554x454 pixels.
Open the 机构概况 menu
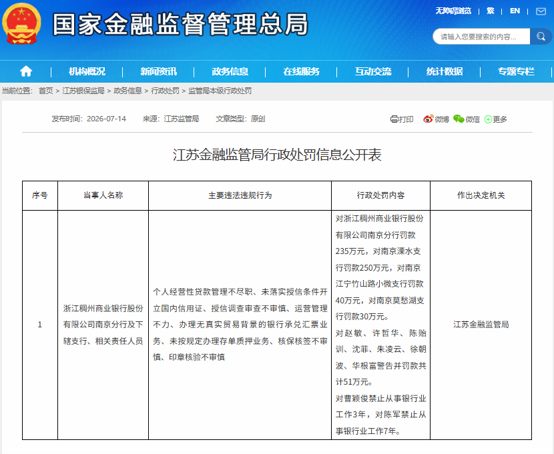tap(87, 71)
